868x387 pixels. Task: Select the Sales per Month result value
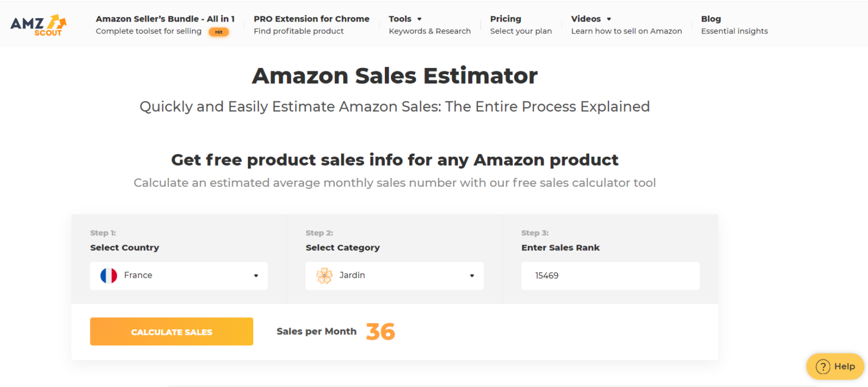[381, 331]
